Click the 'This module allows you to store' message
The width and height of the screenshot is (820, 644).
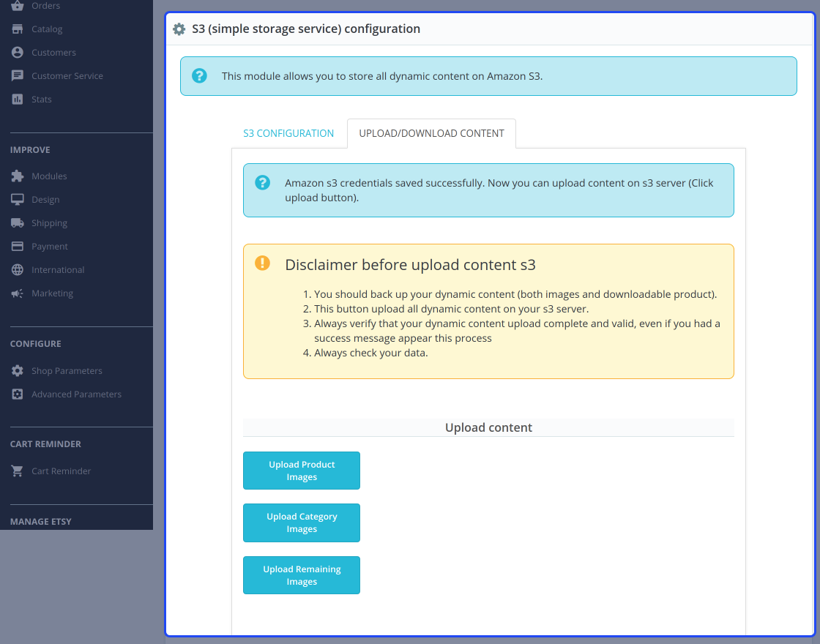382,76
